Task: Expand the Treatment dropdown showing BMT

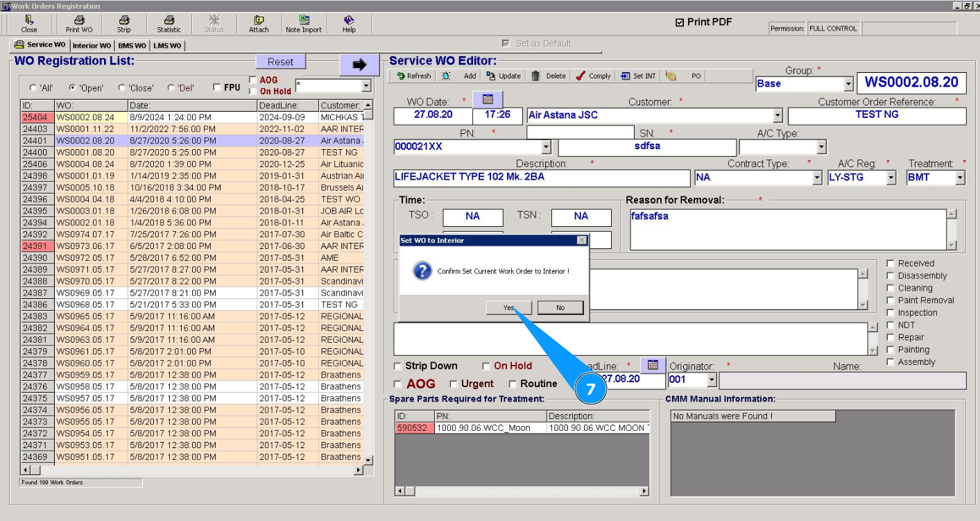Action: coord(960,178)
